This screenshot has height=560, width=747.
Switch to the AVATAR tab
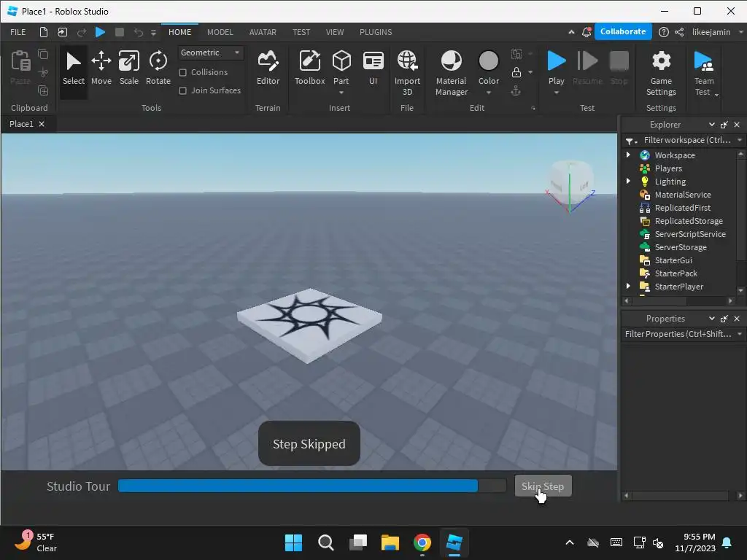[x=263, y=32]
